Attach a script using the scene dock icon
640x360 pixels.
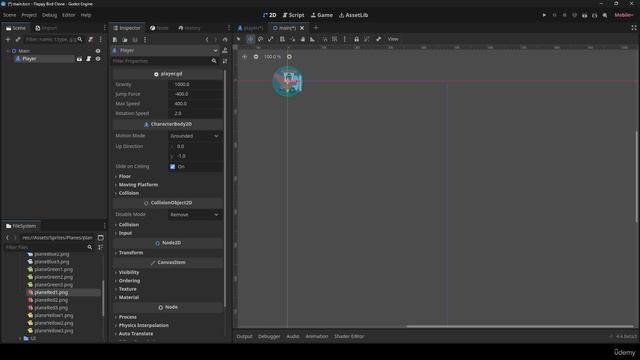[91, 40]
